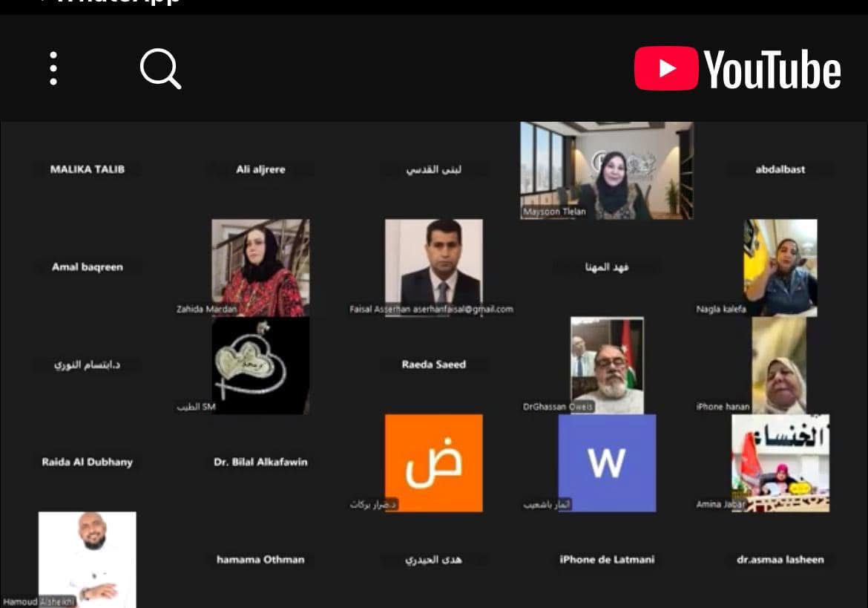Select the orange ض avatar tile
The height and width of the screenshot is (608, 868).
click(433, 462)
